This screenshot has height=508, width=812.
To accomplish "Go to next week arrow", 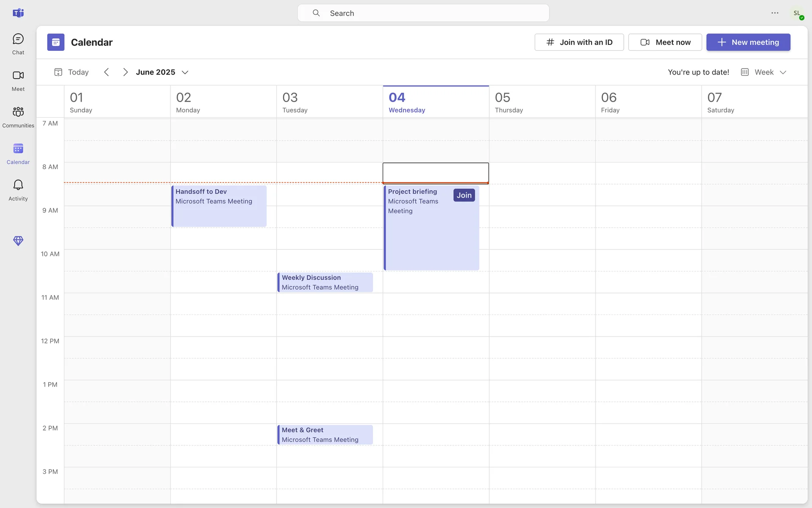I will (x=125, y=72).
